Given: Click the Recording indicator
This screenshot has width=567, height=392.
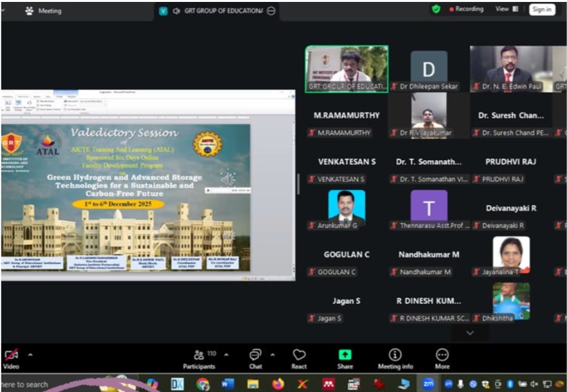Looking at the screenshot, I should pyautogui.click(x=466, y=9).
